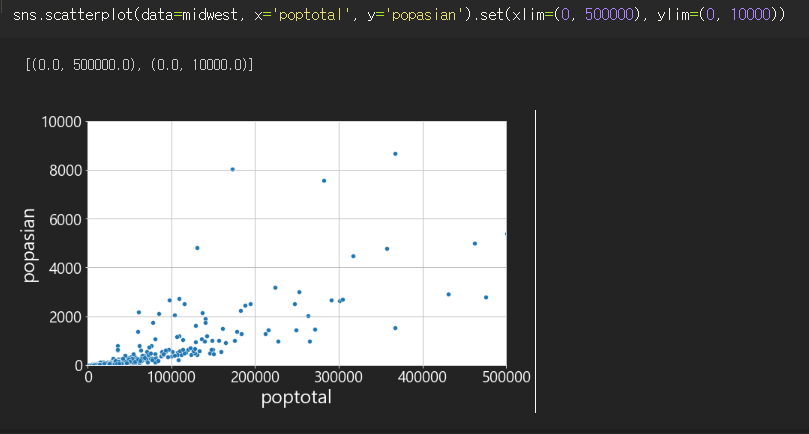
Task: Click the scatter plot output image
Action: 276,261
